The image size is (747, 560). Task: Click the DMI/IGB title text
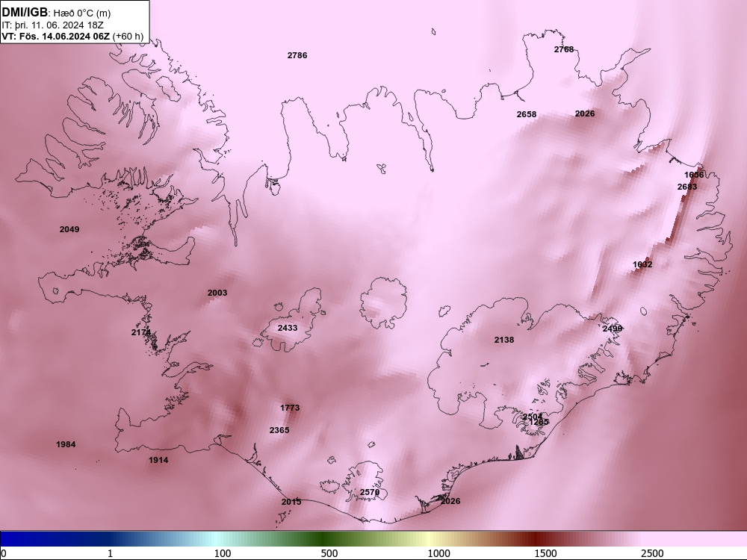tap(25, 13)
